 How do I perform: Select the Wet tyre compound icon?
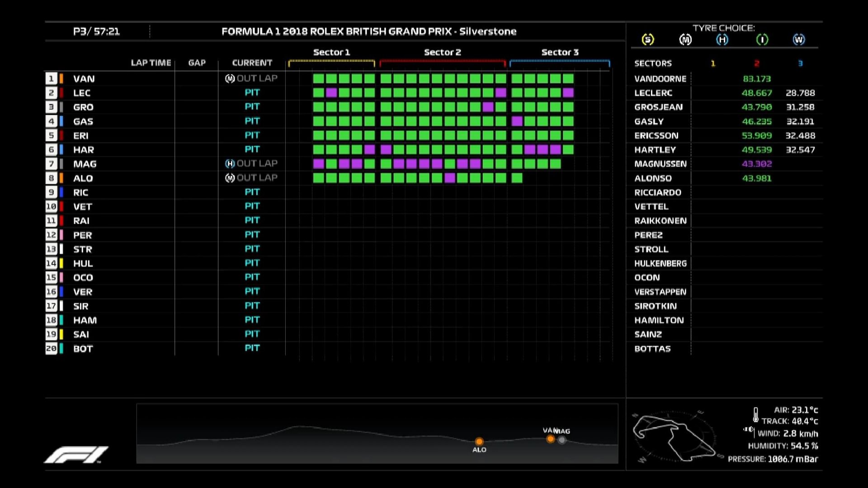(799, 40)
